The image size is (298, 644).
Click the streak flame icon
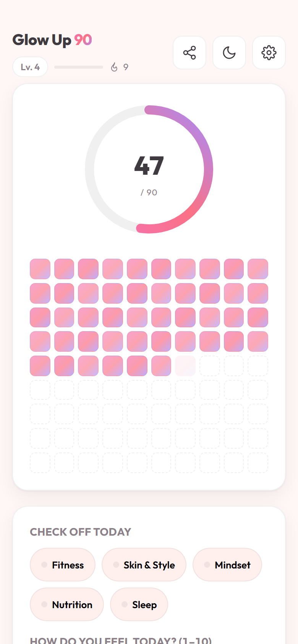coord(114,67)
